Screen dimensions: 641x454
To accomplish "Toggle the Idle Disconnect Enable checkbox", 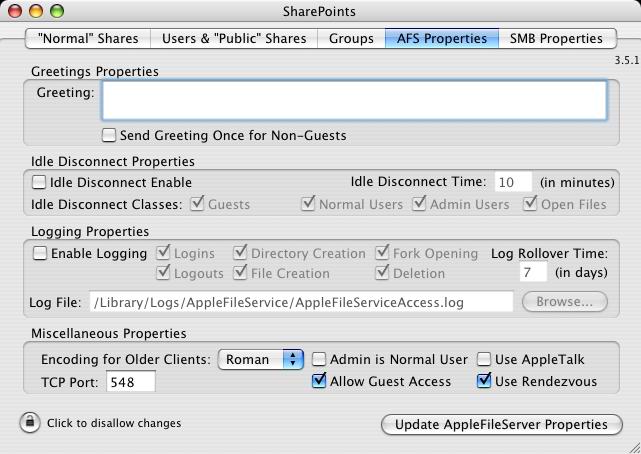I will point(40,182).
